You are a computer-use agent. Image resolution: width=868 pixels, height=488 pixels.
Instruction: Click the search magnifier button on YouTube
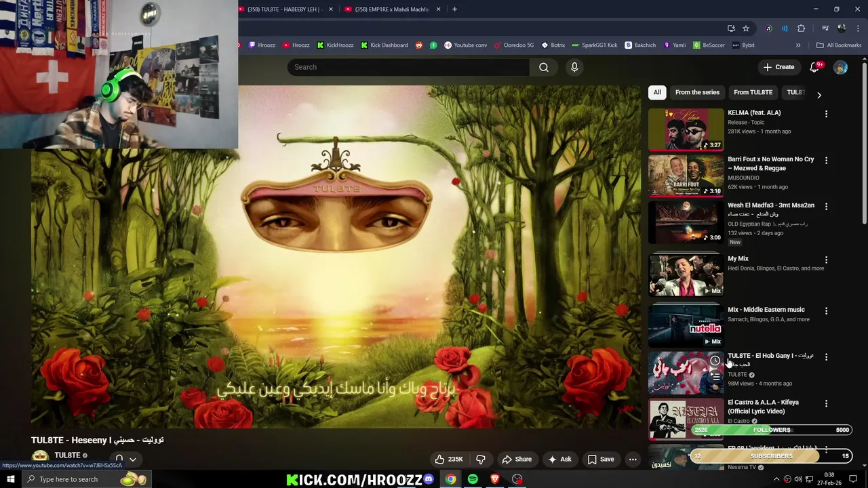tap(543, 67)
